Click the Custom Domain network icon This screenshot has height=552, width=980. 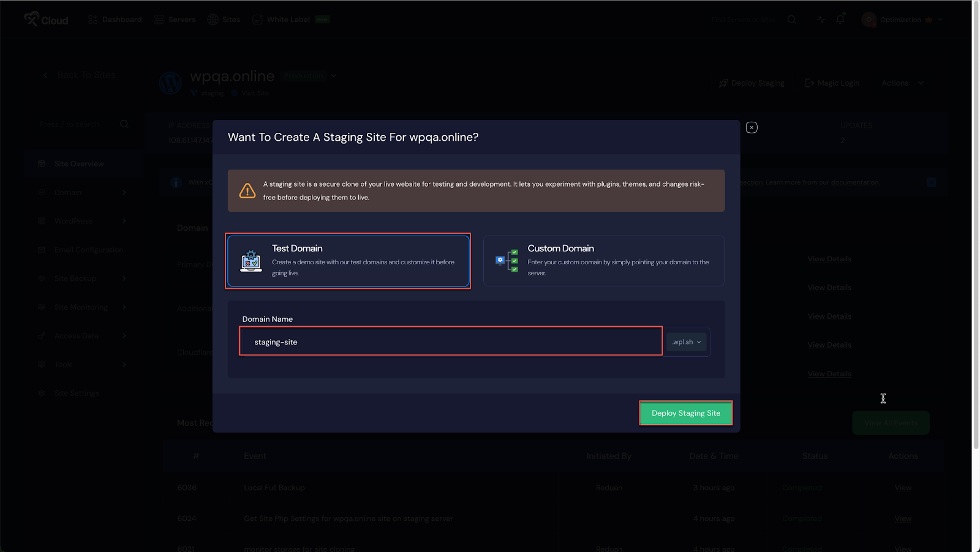pos(507,261)
